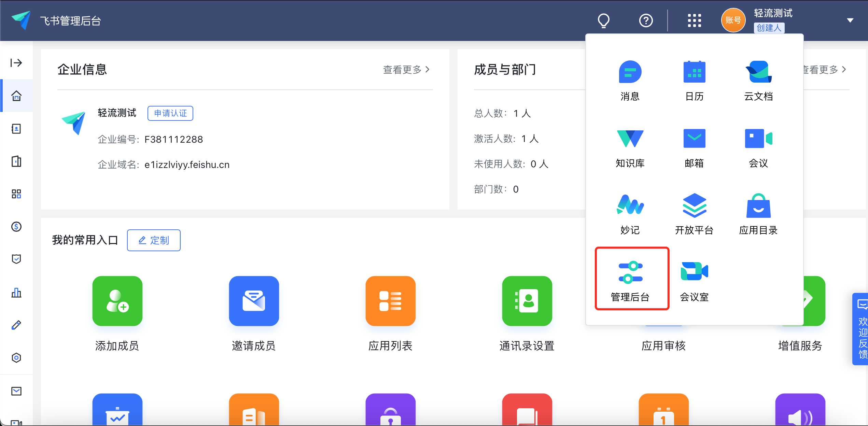This screenshot has width=868, height=426.
Task: Open the 消息 app in launcher
Action: click(630, 81)
